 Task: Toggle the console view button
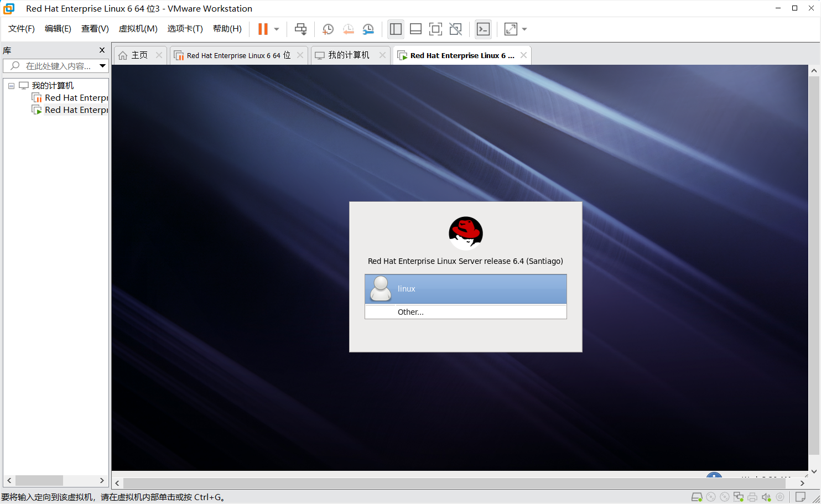point(483,29)
